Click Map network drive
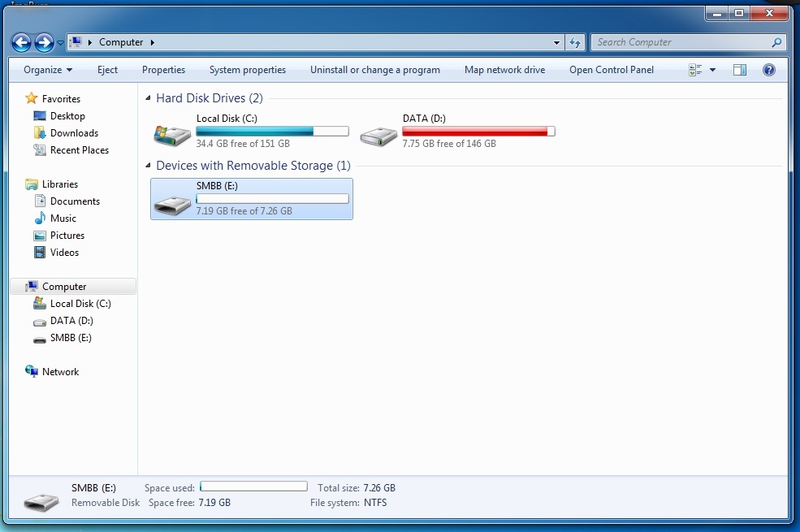The width and height of the screenshot is (800, 532). click(x=504, y=70)
